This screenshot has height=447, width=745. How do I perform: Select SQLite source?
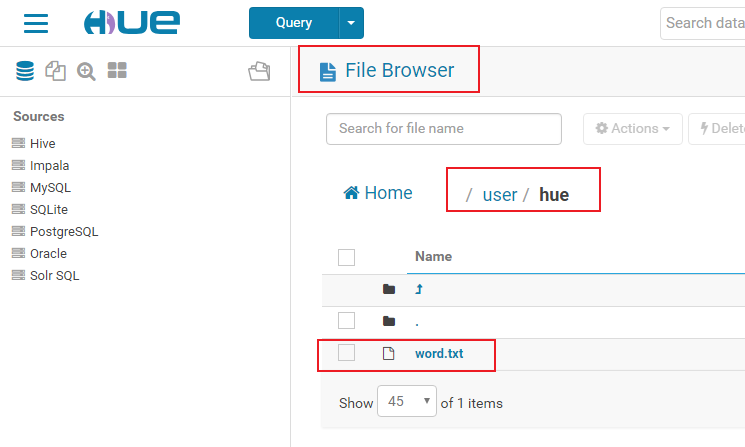[48, 209]
